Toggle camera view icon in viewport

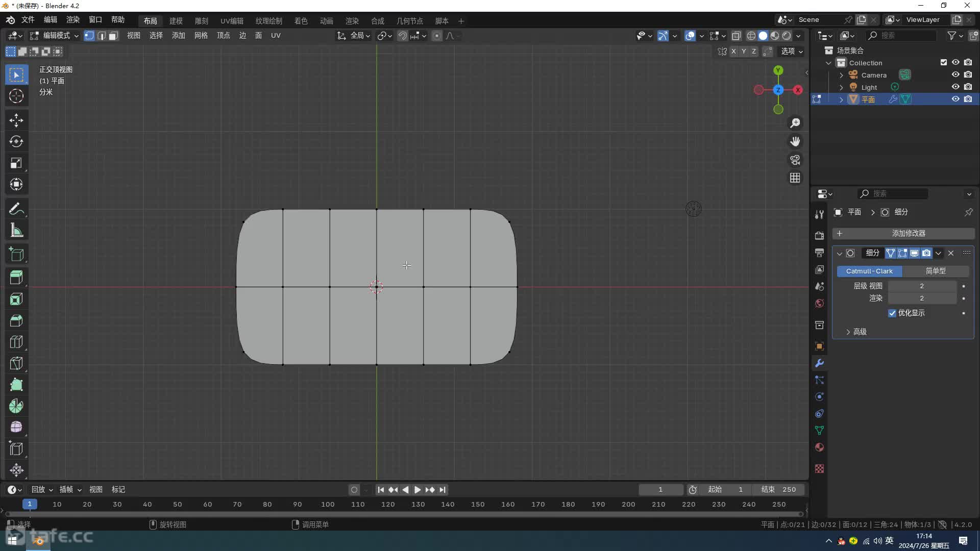tap(795, 160)
